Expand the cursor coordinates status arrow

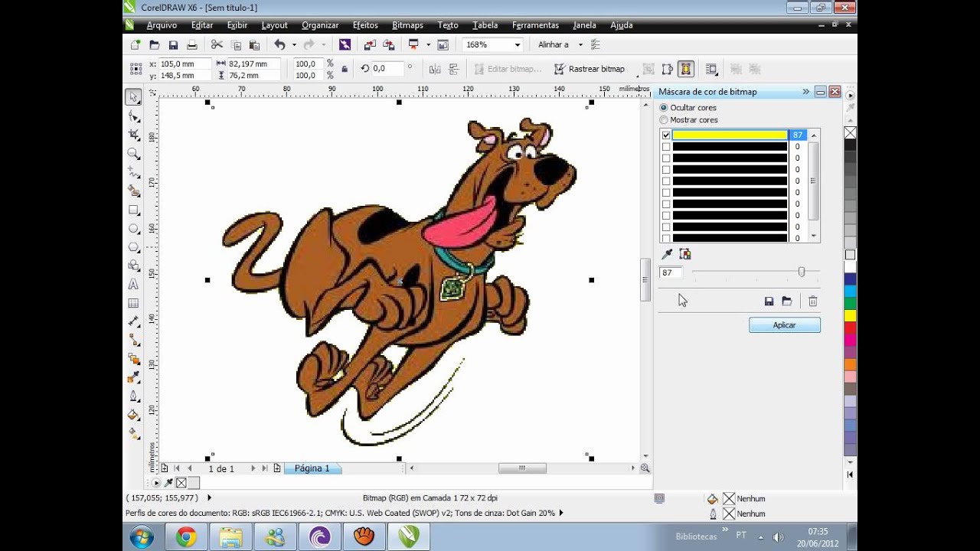(x=209, y=498)
